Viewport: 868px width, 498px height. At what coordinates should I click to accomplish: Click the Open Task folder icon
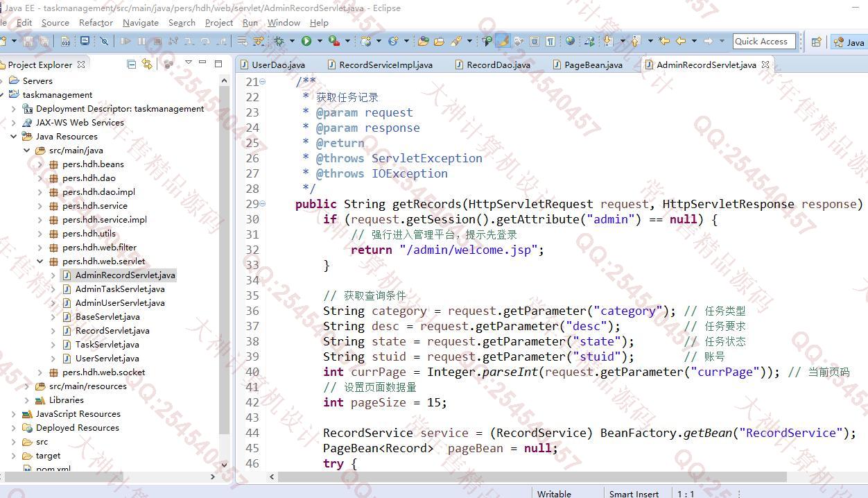tap(439, 42)
